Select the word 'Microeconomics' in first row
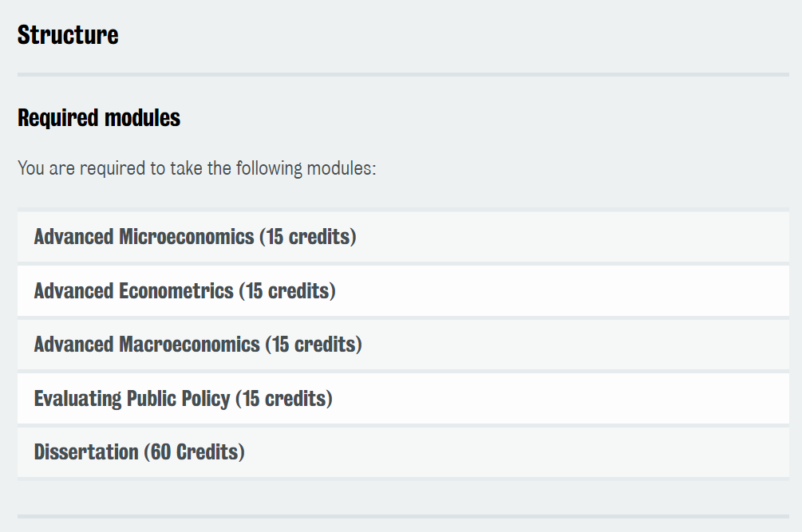Screen dimensions: 802x532 (187, 237)
